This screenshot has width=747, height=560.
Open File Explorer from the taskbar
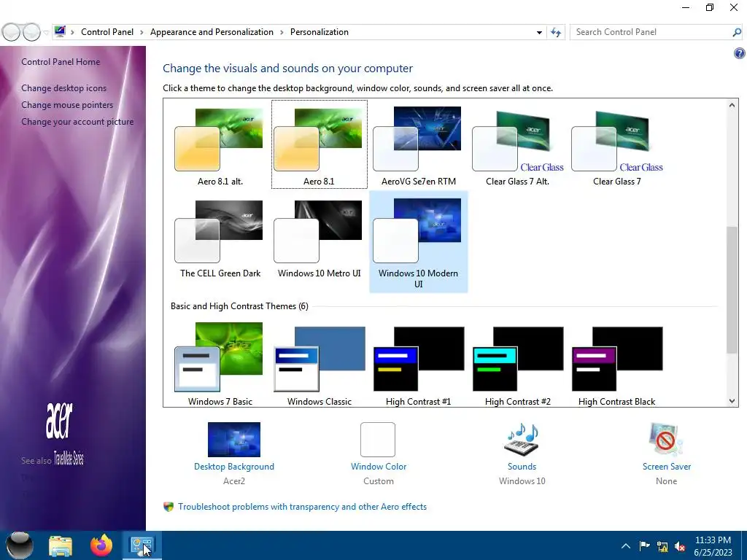tap(60, 545)
